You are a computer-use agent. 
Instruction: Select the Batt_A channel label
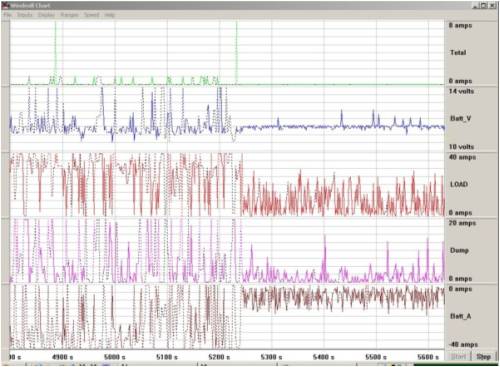click(x=461, y=316)
